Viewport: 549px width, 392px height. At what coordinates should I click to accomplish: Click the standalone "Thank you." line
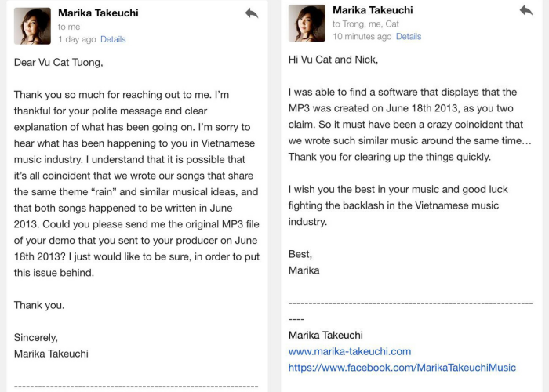[x=39, y=305]
